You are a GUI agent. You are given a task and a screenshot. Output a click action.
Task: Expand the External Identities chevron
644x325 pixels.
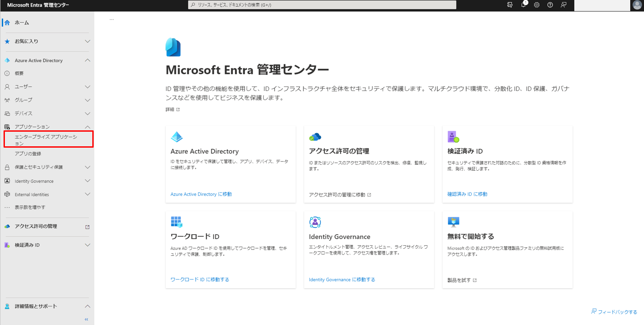click(x=87, y=194)
